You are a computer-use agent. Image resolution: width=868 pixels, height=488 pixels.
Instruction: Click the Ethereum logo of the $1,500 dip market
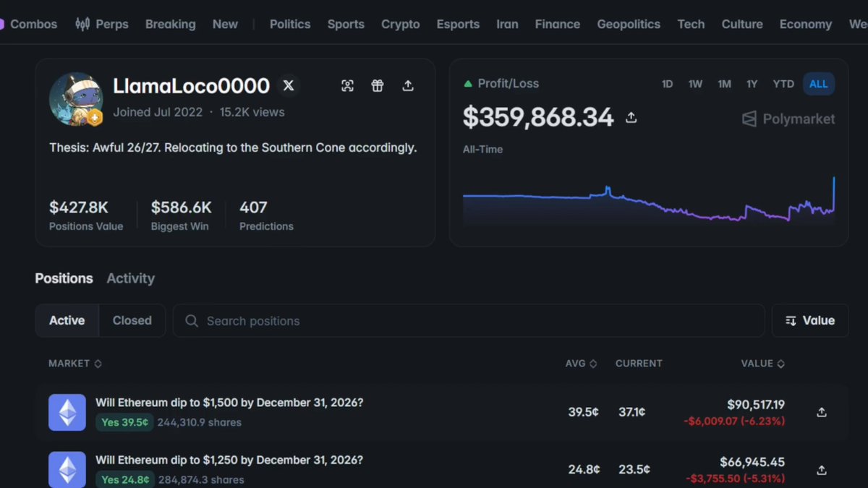coord(67,412)
